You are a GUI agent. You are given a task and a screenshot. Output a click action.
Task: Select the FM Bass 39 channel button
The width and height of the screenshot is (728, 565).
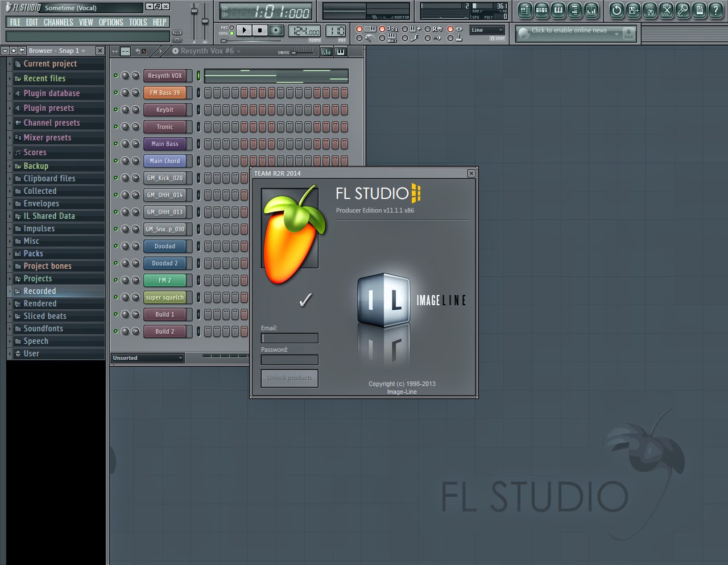[x=165, y=93]
